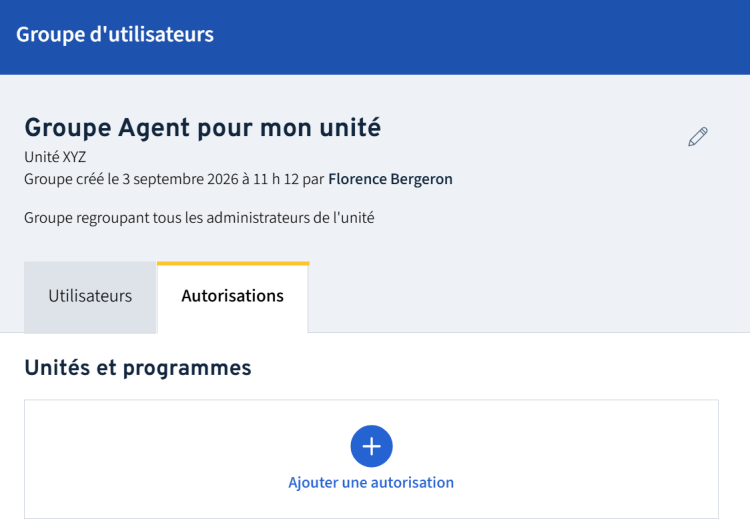Click the pencil edit icon
The image size is (750, 531).
coord(698,137)
